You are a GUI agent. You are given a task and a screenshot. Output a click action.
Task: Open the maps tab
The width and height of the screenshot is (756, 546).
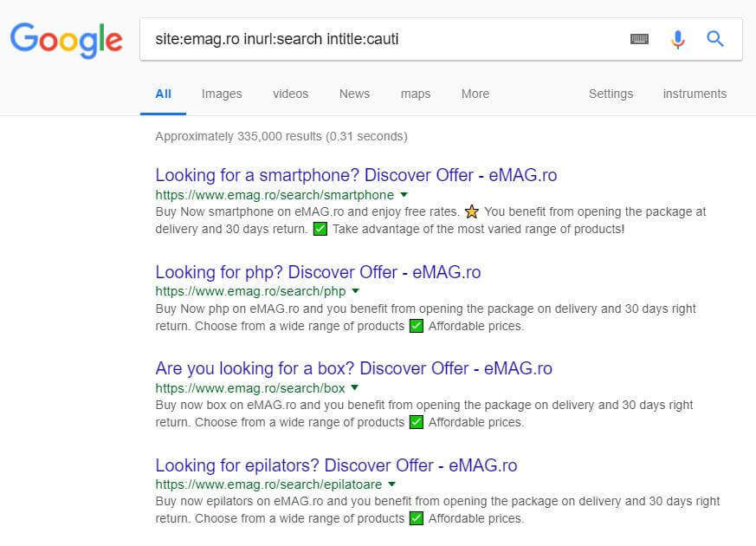click(416, 94)
